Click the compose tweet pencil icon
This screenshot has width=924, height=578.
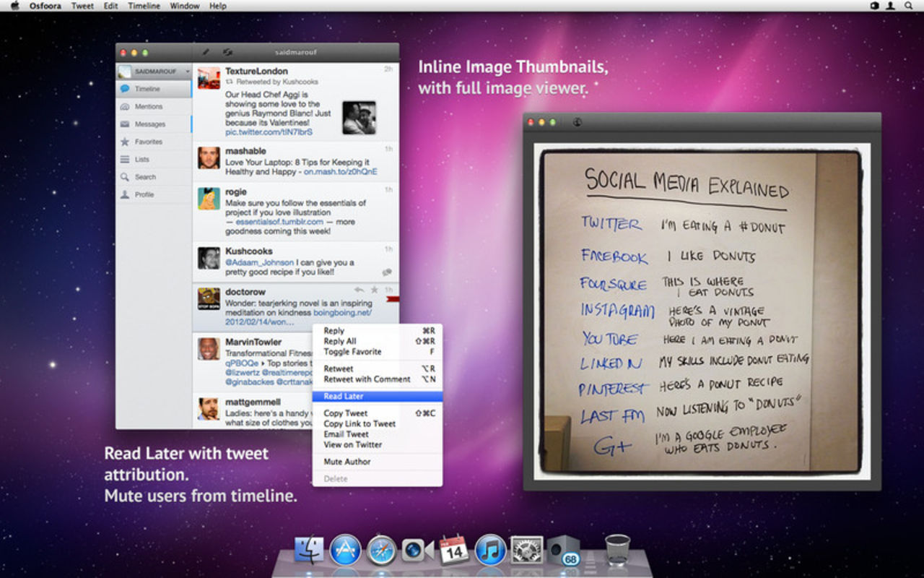(x=206, y=52)
